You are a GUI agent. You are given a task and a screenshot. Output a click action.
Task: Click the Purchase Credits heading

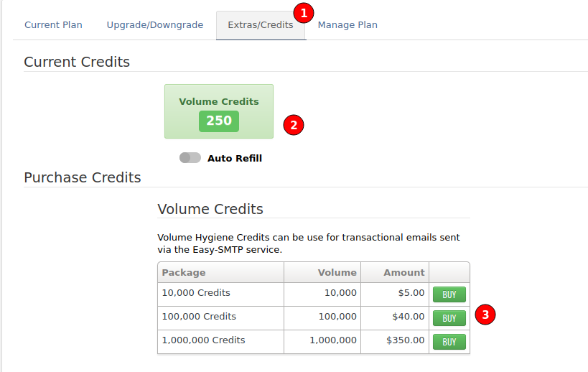point(83,177)
